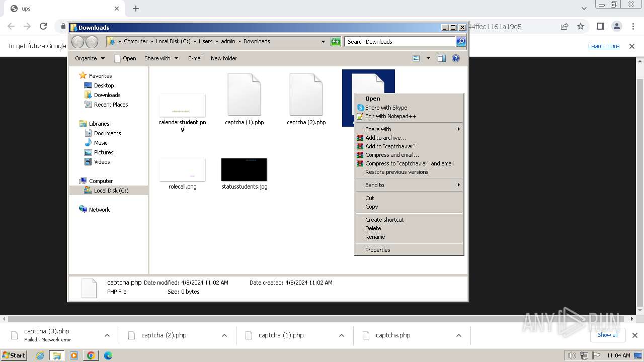The height and width of the screenshot is (362, 644).
Task: Open the Learn more link in Chrome
Action: [x=604, y=46]
